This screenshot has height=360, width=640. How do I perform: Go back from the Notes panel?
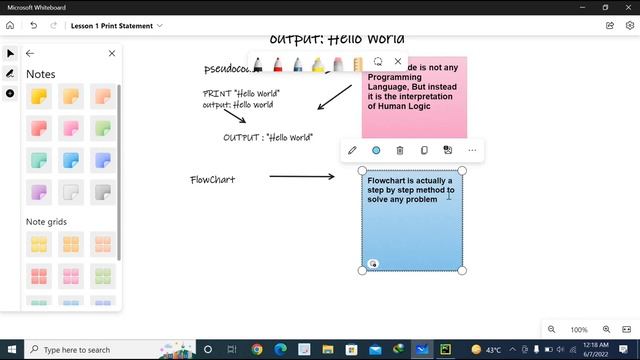[30, 53]
